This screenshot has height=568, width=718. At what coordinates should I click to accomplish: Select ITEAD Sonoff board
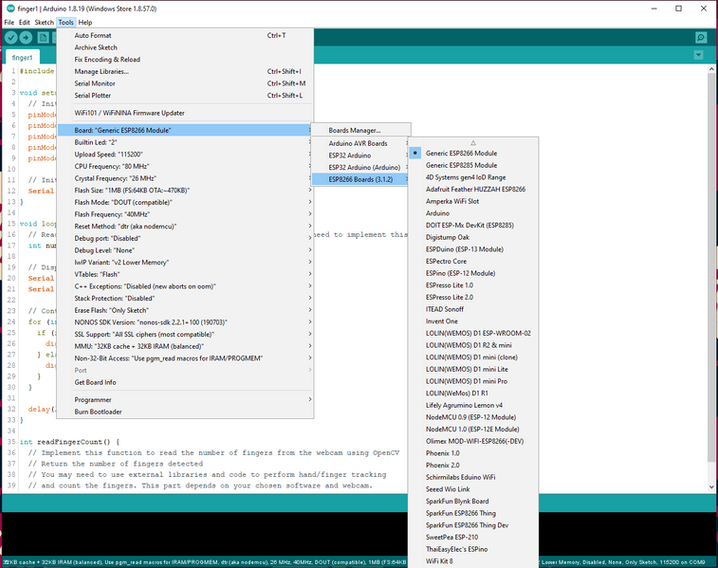(x=473, y=309)
